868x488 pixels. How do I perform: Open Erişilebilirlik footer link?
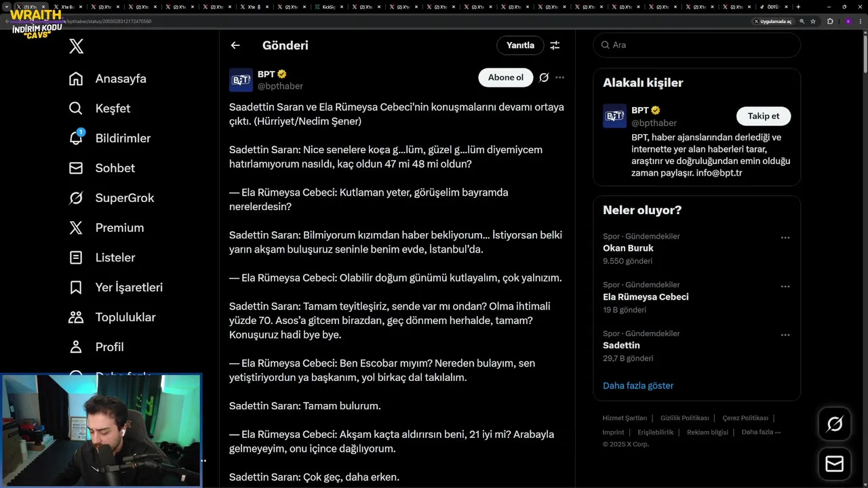pos(656,432)
